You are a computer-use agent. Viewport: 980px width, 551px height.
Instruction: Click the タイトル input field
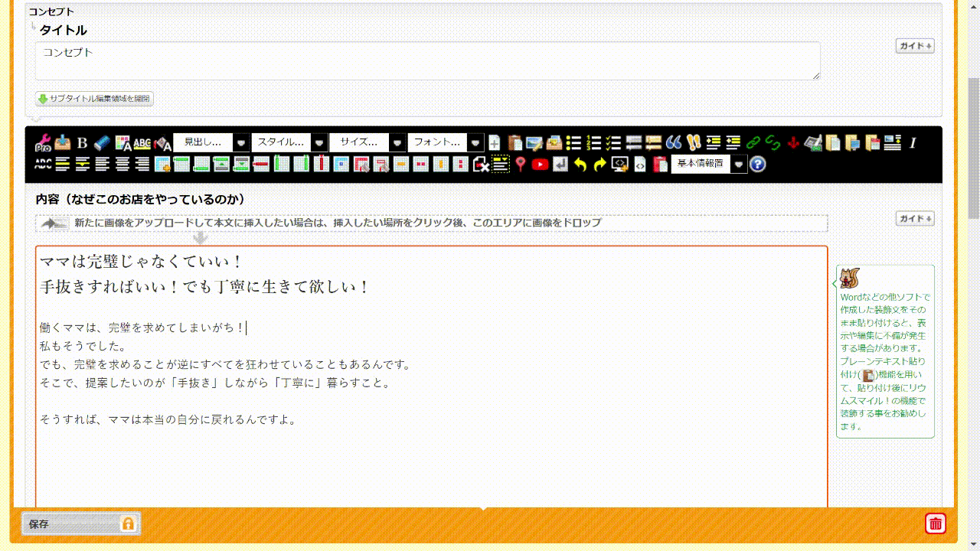[x=427, y=60]
